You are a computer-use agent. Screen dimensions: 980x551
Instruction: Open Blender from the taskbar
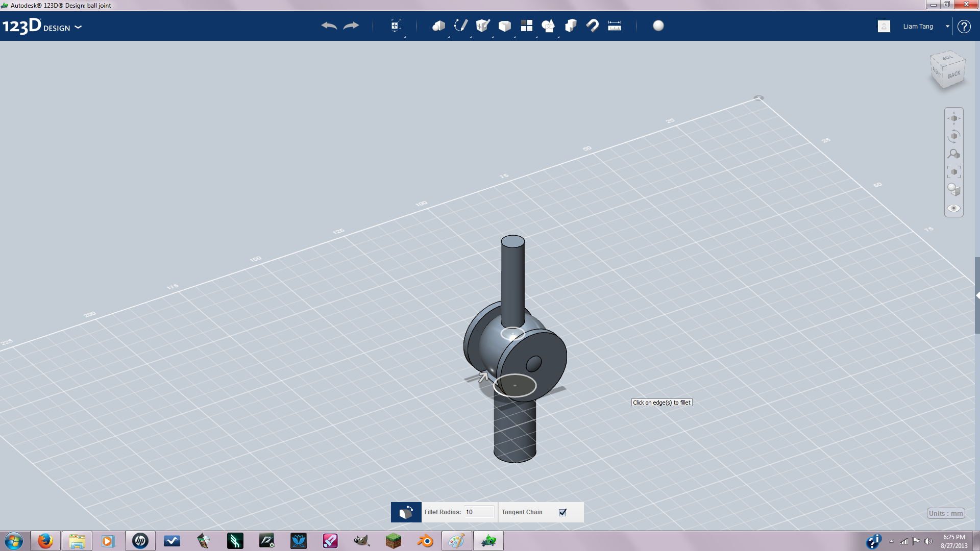(425, 541)
